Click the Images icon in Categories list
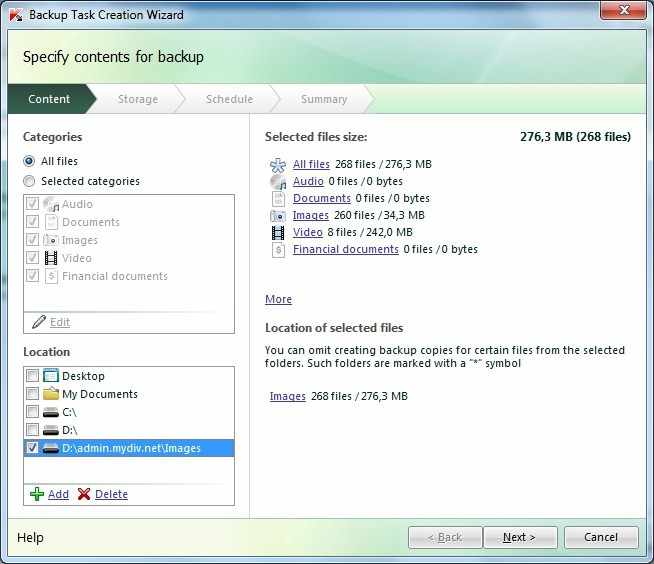Viewport: 654px width, 564px height. 51,240
